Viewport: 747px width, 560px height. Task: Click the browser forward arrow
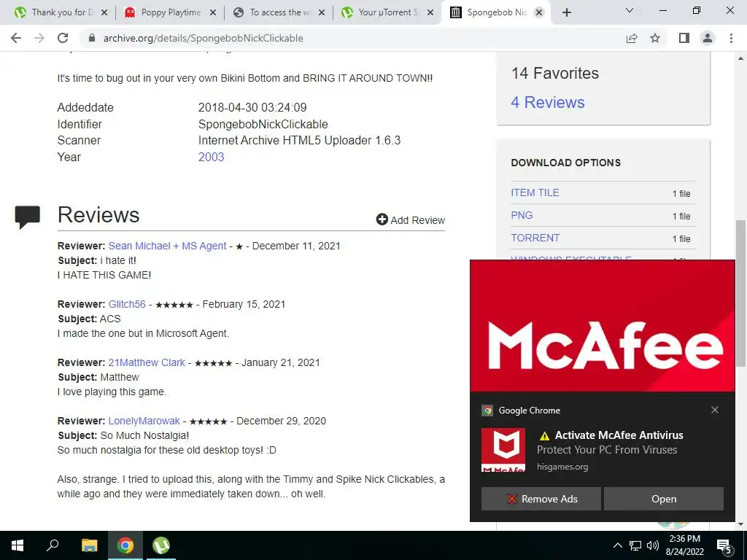pyautogui.click(x=39, y=38)
